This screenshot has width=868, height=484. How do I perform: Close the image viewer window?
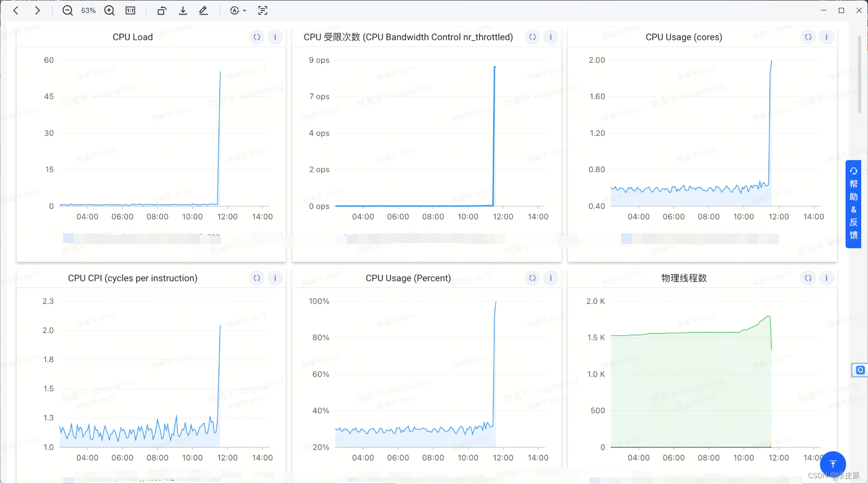[x=859, y=10]
